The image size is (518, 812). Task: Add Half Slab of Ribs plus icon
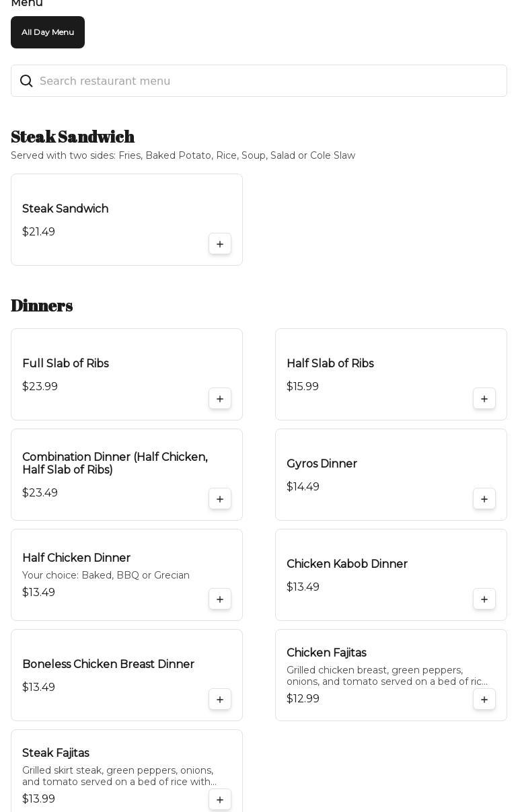click(x=484, y=399)
